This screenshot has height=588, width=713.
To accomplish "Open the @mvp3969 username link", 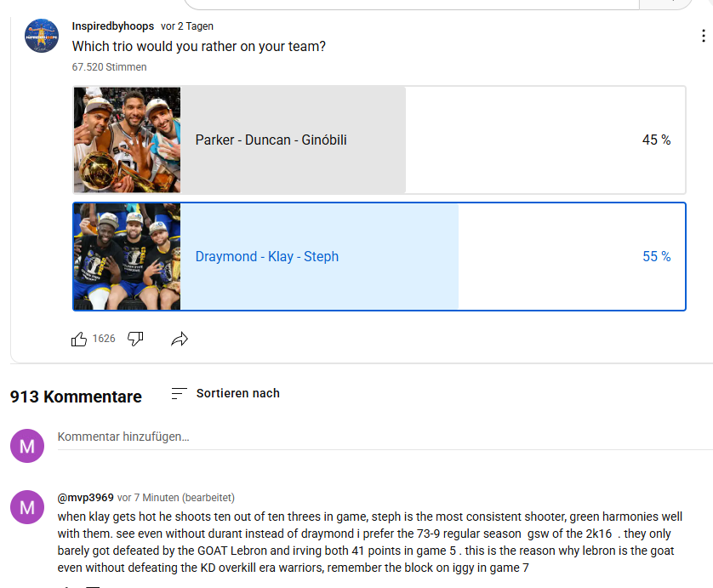I will pos(85,498).
